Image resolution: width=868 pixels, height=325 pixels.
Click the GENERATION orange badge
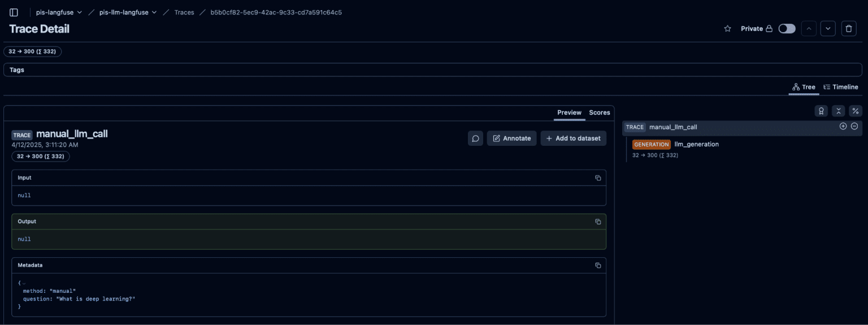[x=652, y=145]
